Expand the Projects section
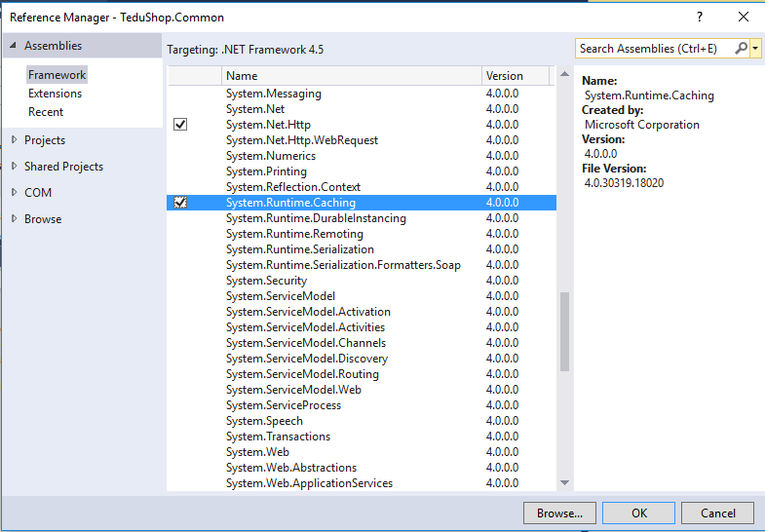This screenshot has height=532, width=765. (x=14, y=140)
